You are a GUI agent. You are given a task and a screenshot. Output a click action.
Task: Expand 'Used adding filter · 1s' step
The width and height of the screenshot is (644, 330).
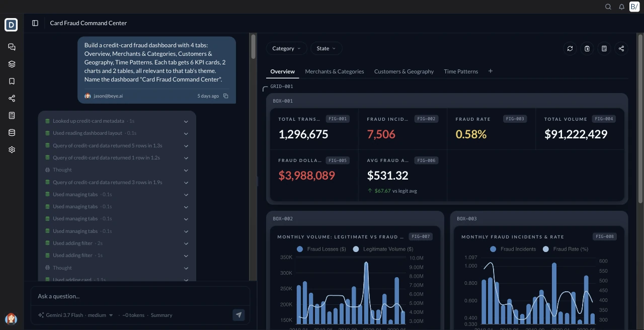[x=186, y=256]
